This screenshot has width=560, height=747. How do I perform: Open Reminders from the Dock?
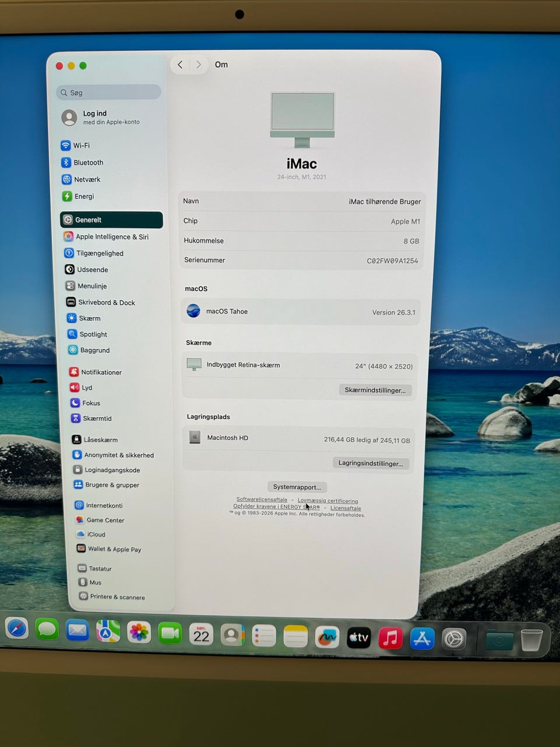(264, 636)
